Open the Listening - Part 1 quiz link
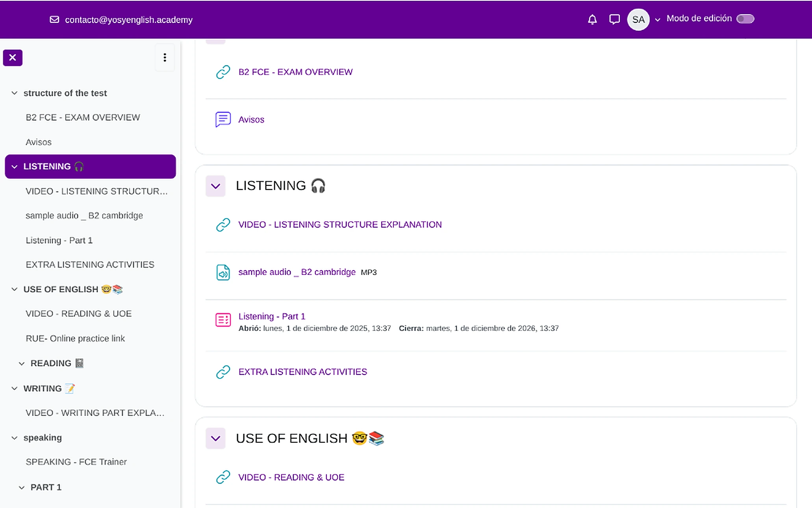Screen dimensions: 812x508 click(272, 316)
